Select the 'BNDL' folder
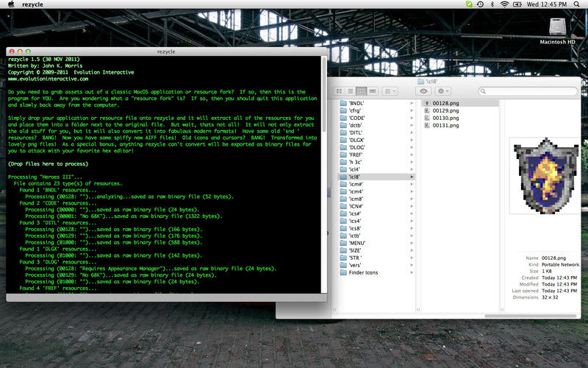 376,103
